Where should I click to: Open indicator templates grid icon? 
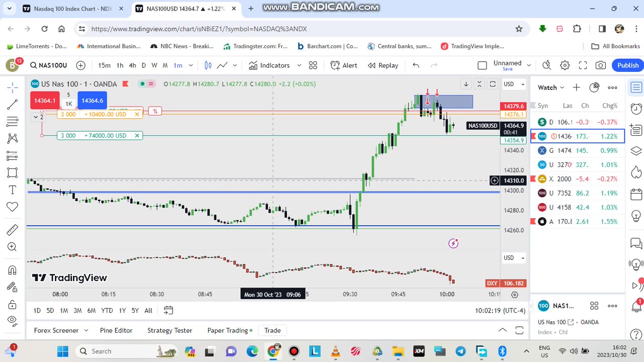click(313, 65)
